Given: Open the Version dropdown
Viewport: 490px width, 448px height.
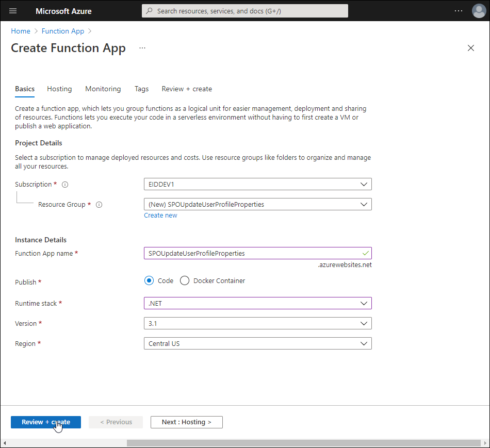Looking at the screenshot, I should (x=257, y=323).
